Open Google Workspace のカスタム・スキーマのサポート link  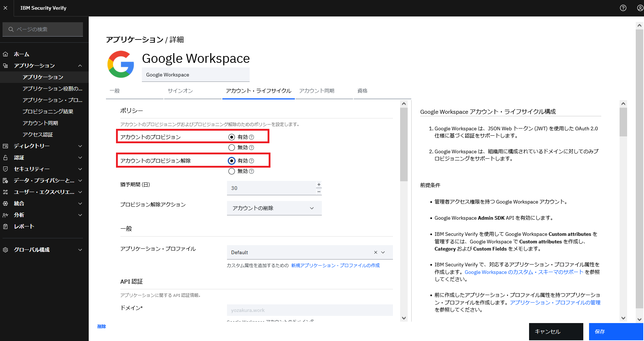click(524, 272)
